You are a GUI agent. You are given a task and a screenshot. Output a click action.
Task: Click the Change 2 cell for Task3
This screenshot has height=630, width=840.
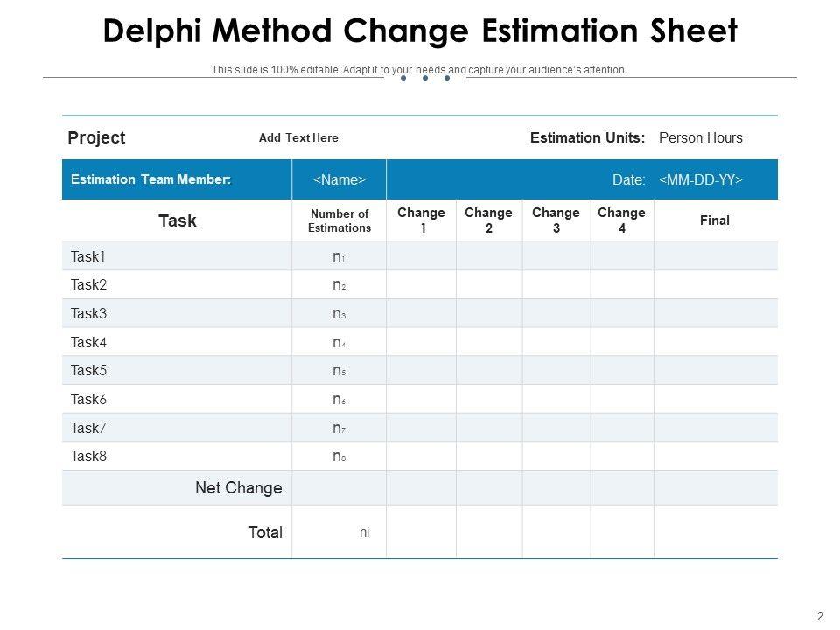(x=489, y=314)
